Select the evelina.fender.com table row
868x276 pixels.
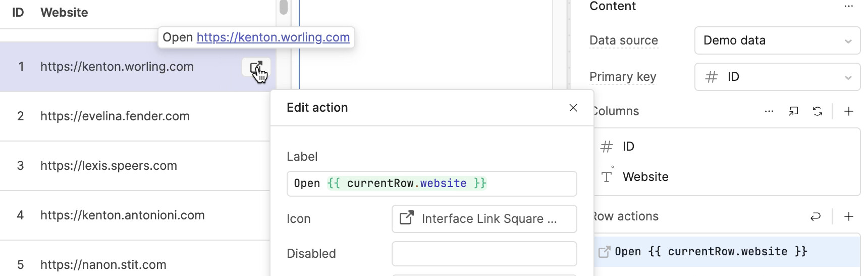coord(115,116)
